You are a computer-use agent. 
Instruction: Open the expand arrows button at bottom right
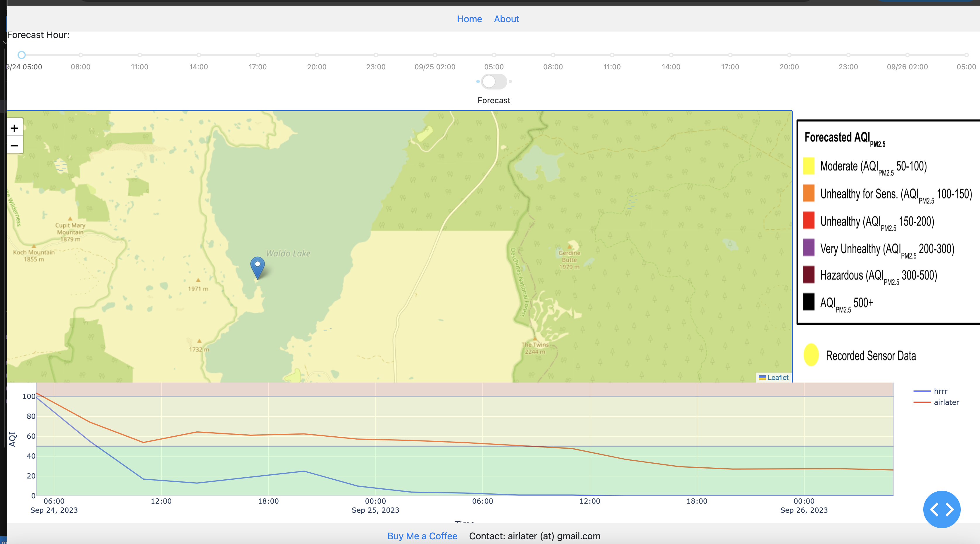942,509
